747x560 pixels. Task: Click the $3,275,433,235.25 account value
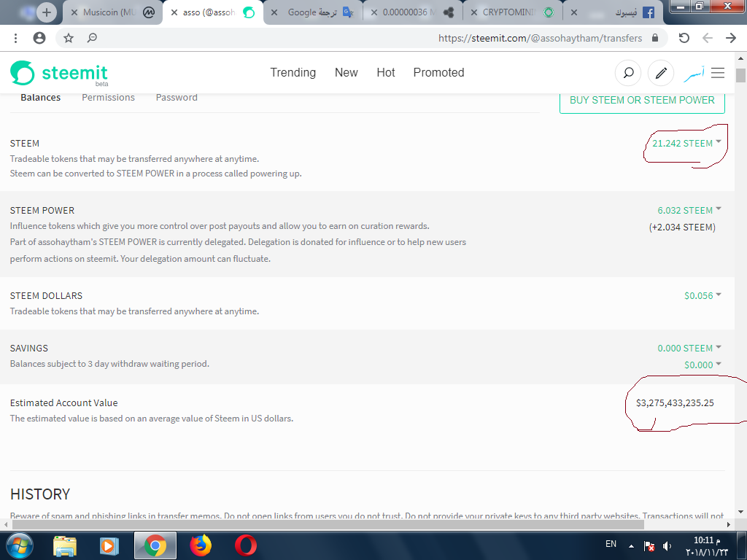[x=675, y=402]
